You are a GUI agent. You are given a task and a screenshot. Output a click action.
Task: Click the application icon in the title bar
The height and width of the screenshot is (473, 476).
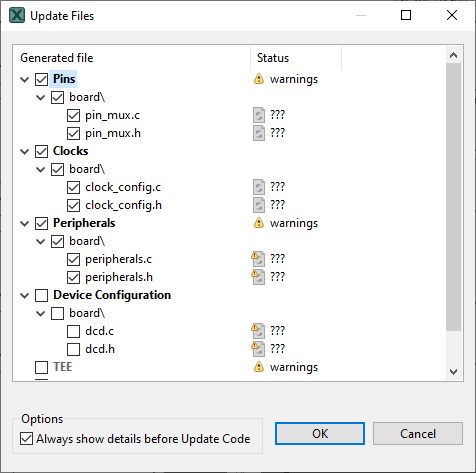point(17,16)
